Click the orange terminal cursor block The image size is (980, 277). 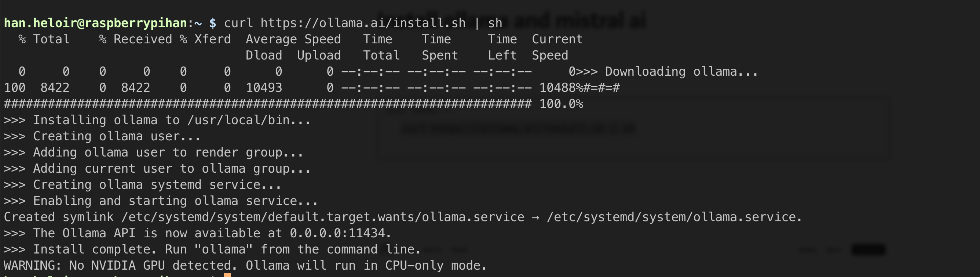pos(227,275)
